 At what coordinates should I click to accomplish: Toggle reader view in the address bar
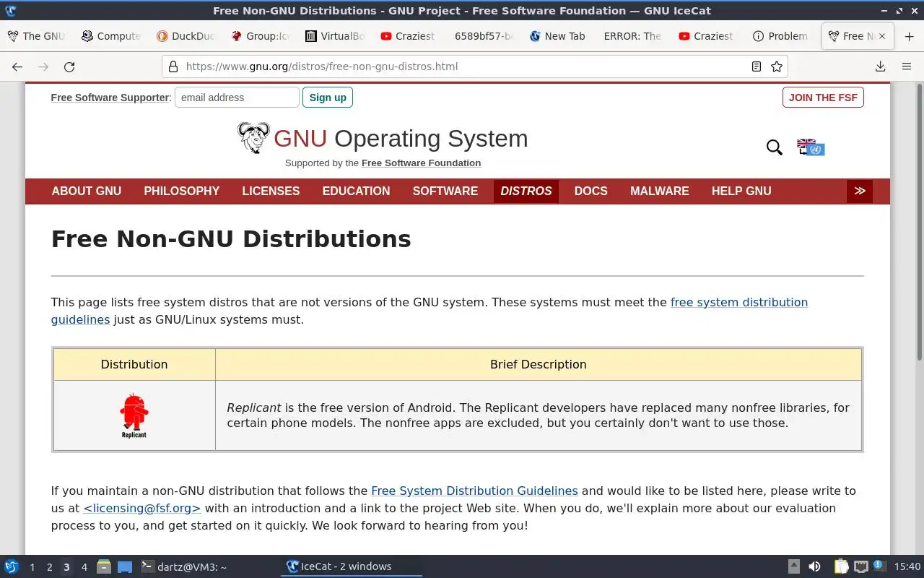pos(756,66)
